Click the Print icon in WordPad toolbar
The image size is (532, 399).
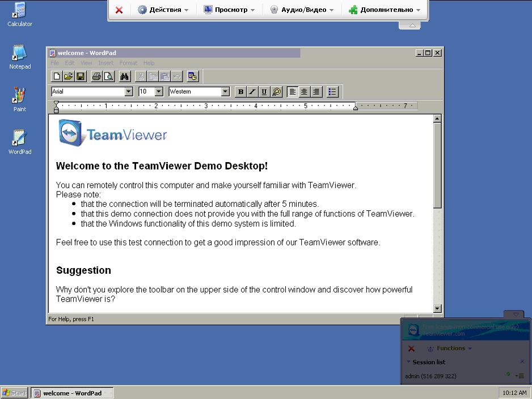pos(96,77)
